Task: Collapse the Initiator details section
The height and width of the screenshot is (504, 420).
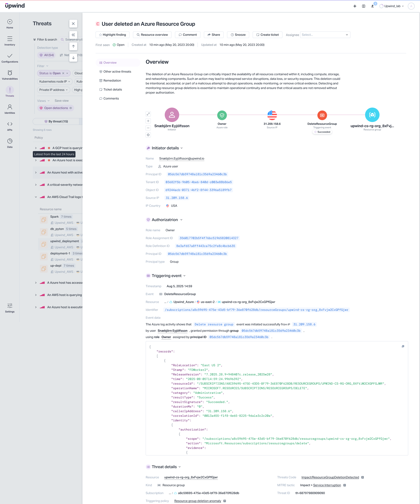Action: coord(182,148)
